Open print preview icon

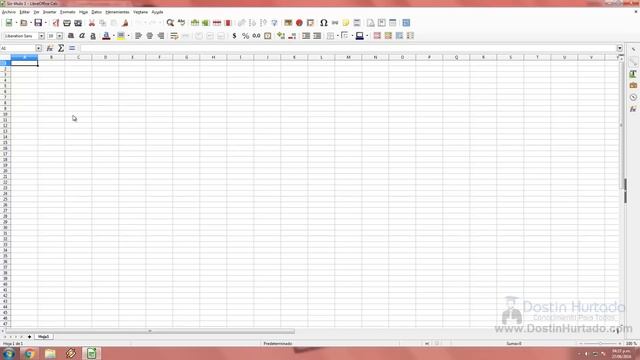(x=78, y=23)
